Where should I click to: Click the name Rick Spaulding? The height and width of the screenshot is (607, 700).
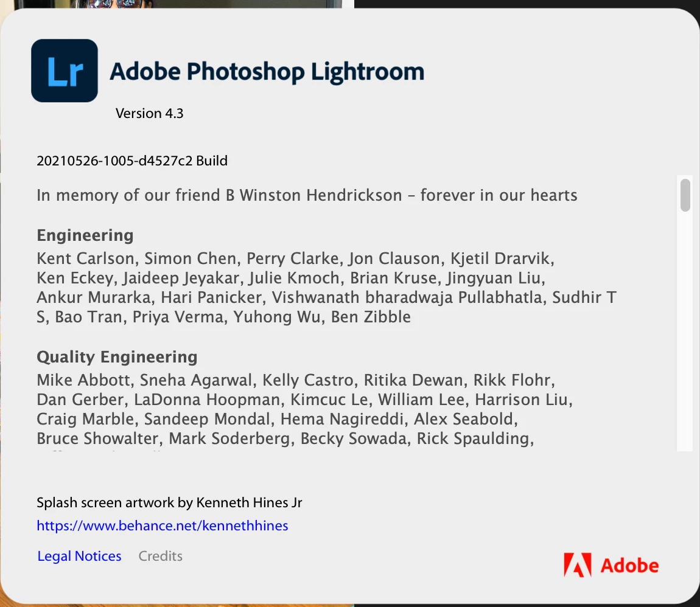473,439
